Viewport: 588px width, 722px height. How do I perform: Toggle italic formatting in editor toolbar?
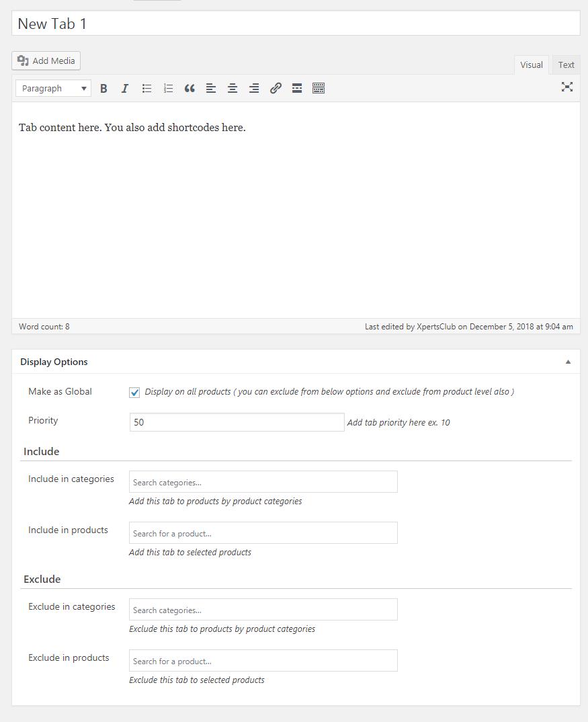(125, 89)
